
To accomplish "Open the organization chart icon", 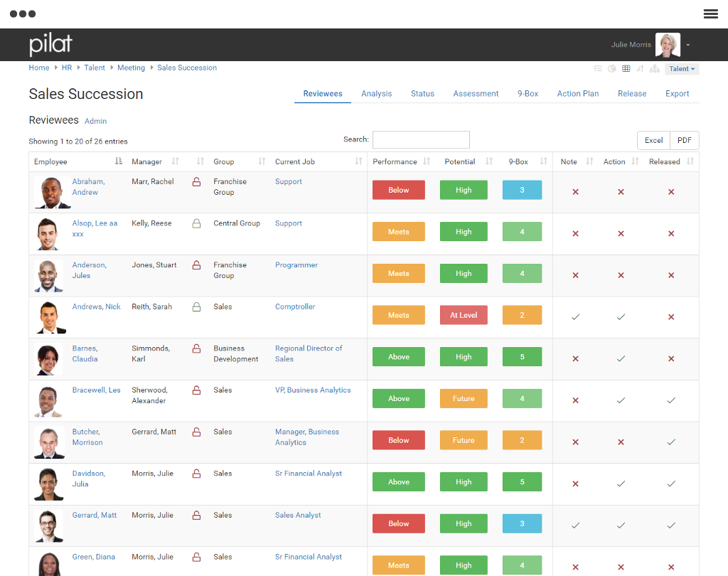I will 654,69.
